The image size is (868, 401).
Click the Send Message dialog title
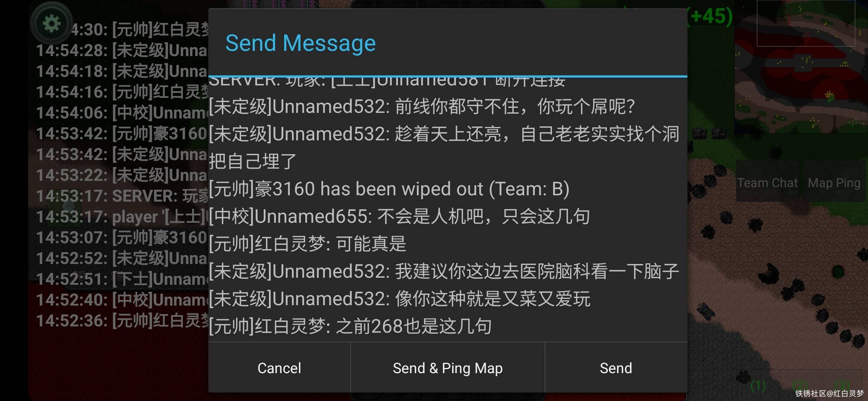tap(300, 43)
